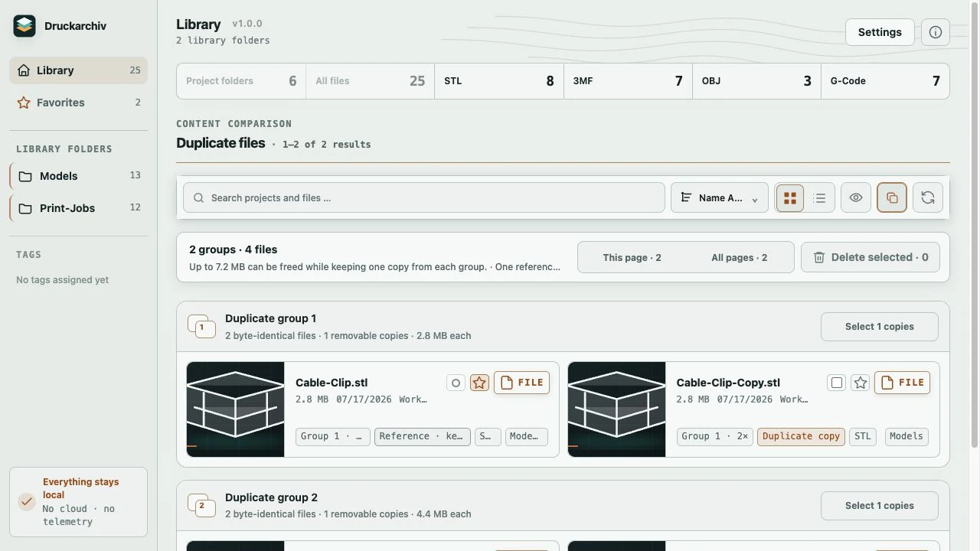Open the Name sort order dropdown
Image resolution: width=980 pixels, height=551 pixels.
(x=720, y=197)
